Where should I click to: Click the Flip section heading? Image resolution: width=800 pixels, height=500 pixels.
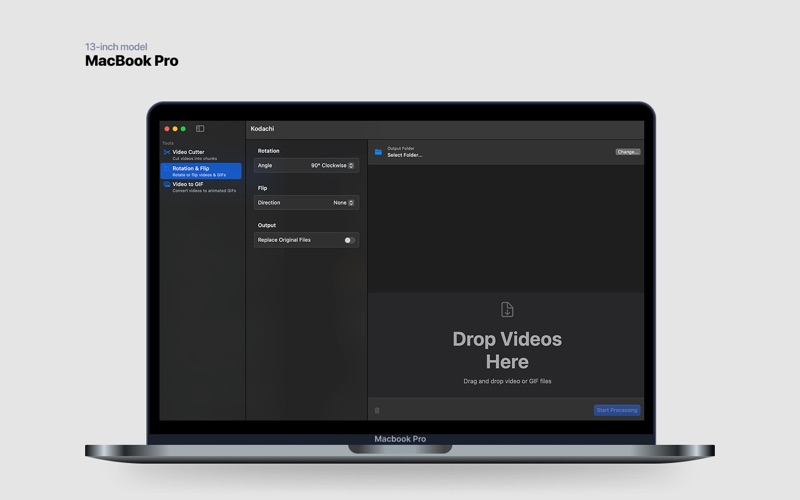262,188
